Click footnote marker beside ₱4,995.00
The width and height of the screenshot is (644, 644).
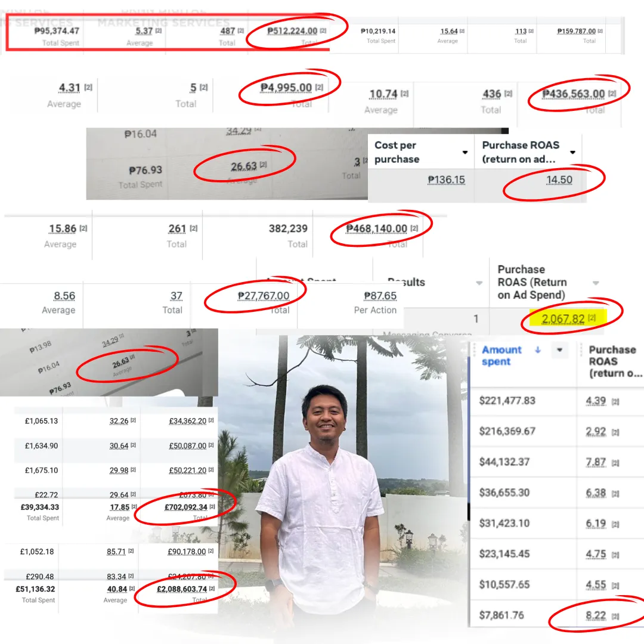click(319, 87)
